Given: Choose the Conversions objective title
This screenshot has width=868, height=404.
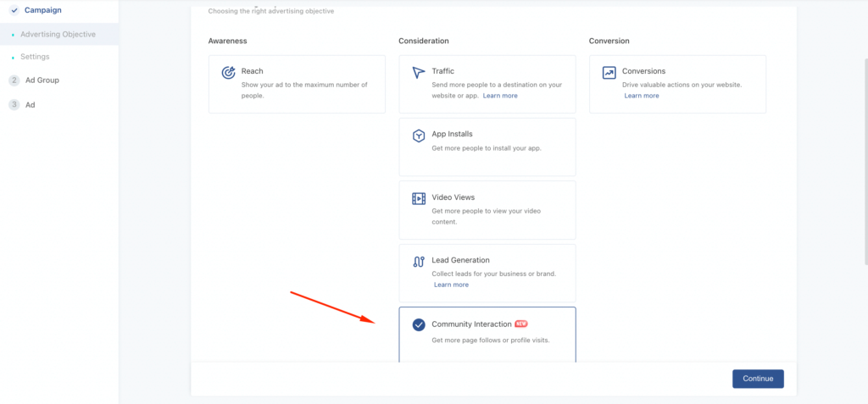Looking at the screenshot, I should tap(644, 71).
